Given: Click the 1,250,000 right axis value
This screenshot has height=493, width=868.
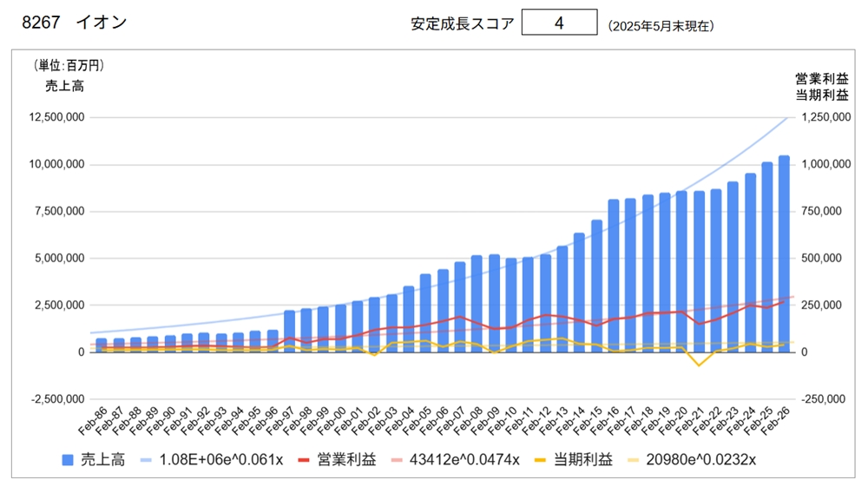Looking at the screenshot, I should pos(826,117).
